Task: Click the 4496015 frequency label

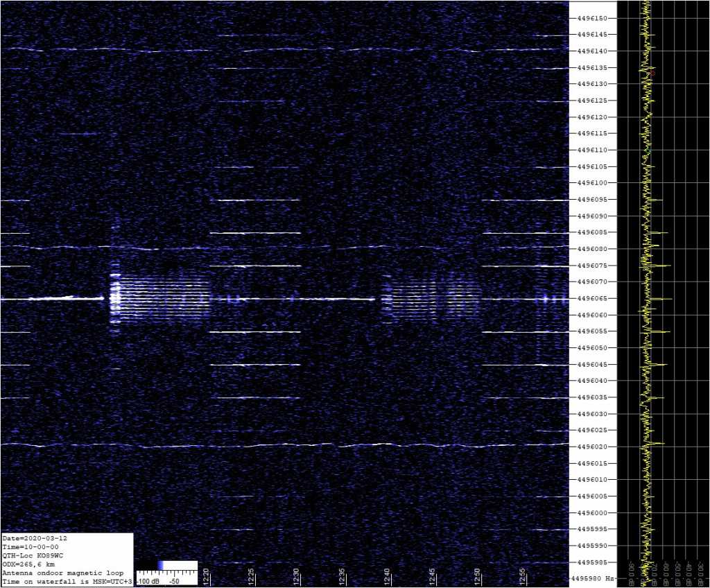Action: [x=592, y=463]
